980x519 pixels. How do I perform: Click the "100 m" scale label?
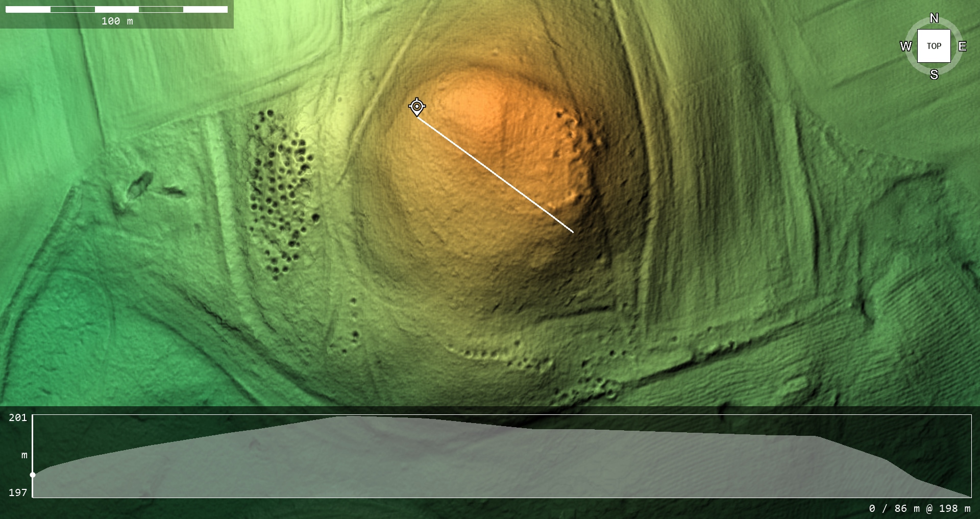pos(117,21)
